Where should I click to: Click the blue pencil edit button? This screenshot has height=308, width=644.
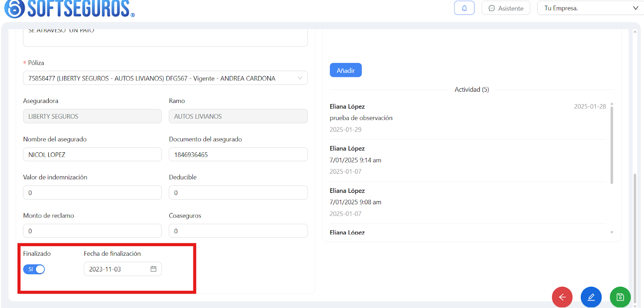(591, 297)
